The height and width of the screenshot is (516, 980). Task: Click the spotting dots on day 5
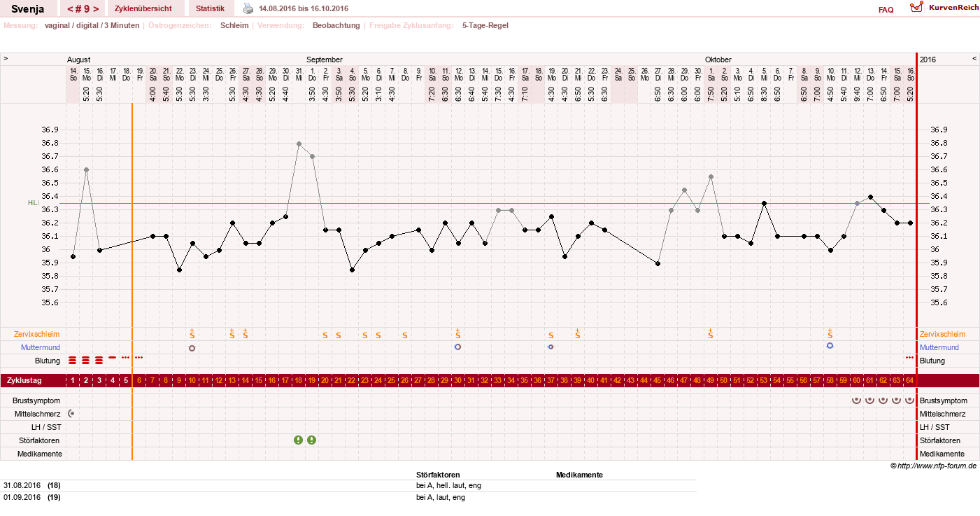(x=126, y=357)
